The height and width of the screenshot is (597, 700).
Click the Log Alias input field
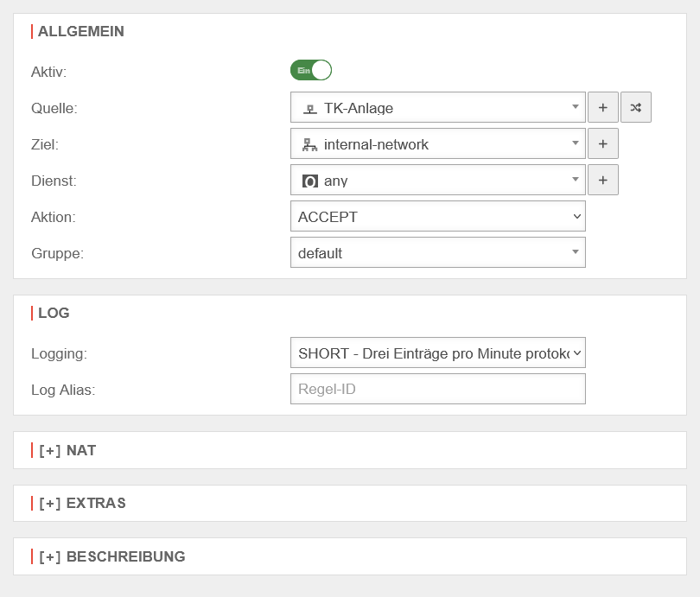(438, 390)
